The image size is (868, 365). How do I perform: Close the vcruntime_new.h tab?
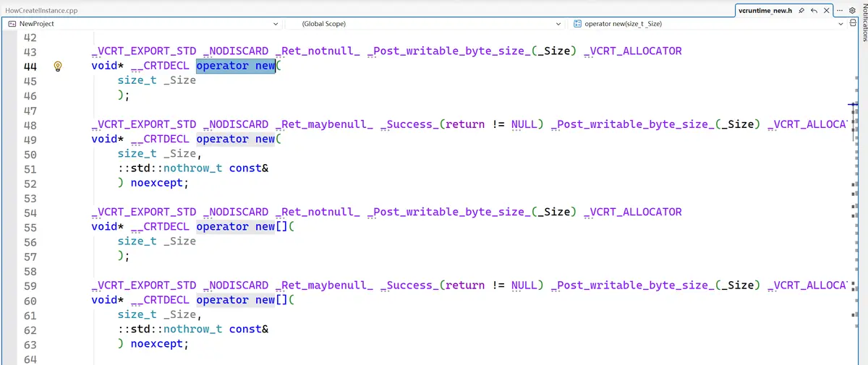pyautogui.click(x=826, y=11)
